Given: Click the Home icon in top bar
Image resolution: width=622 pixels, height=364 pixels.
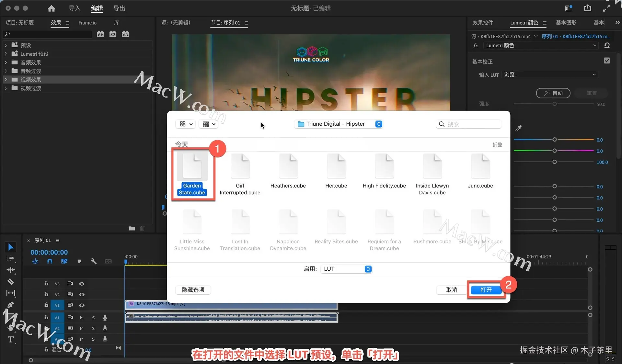Looking at the screenshot, I should coord(51,8).
